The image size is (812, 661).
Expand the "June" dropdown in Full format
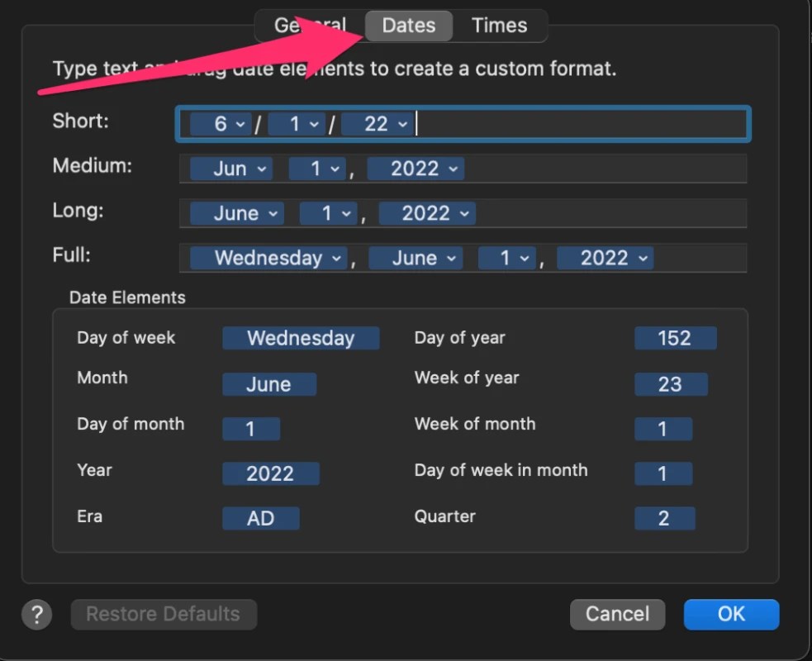click(415, 258)
